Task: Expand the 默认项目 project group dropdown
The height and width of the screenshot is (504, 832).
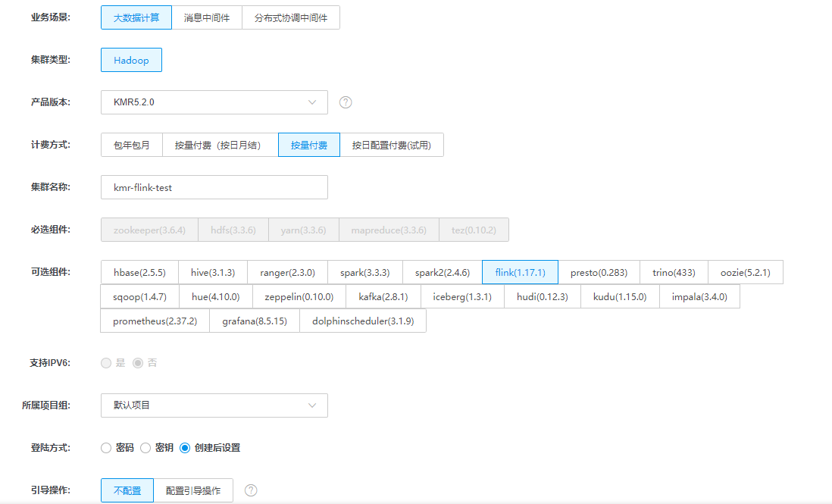Action: pyautogui.click(x=214, y=405)
